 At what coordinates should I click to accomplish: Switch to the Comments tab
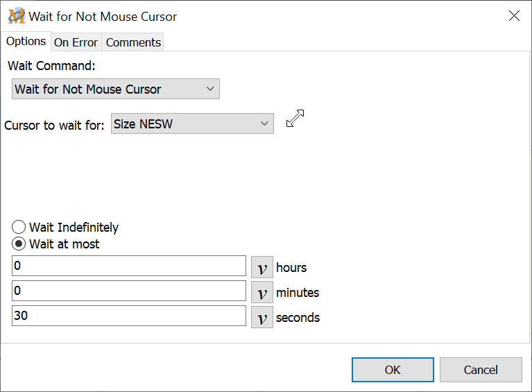tap(133, 42)
